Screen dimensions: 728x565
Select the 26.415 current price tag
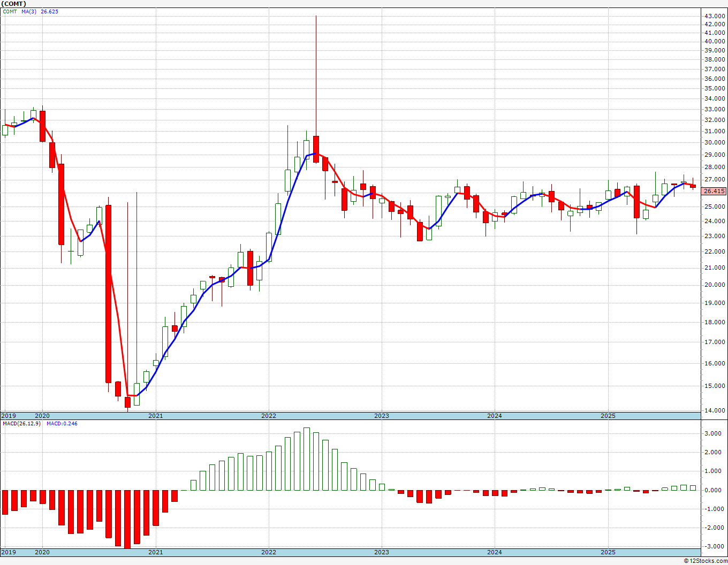pyautogui.click(x=714, y=191)
